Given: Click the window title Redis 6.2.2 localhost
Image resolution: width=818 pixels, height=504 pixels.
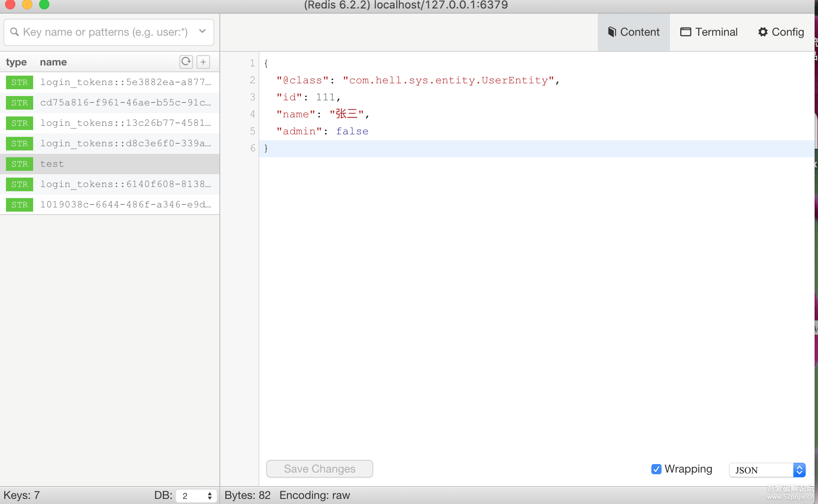Looking at the screenshot, I should [406, 5].
